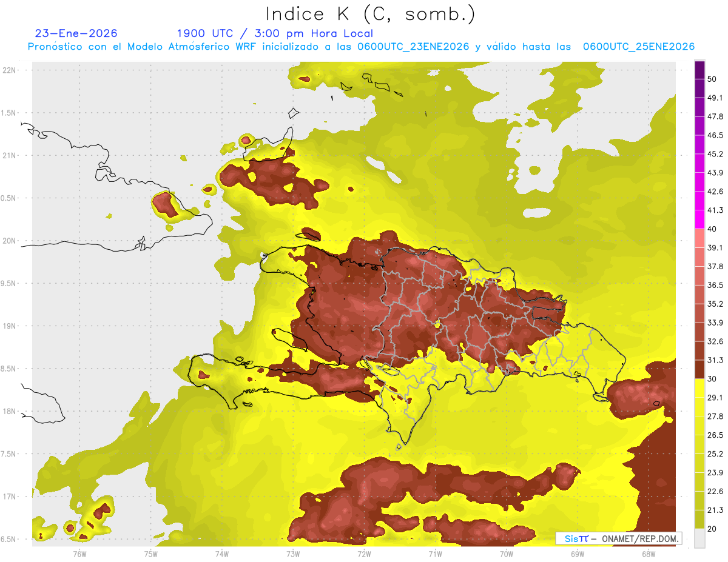Click the legend value 20

pos(713,529)
